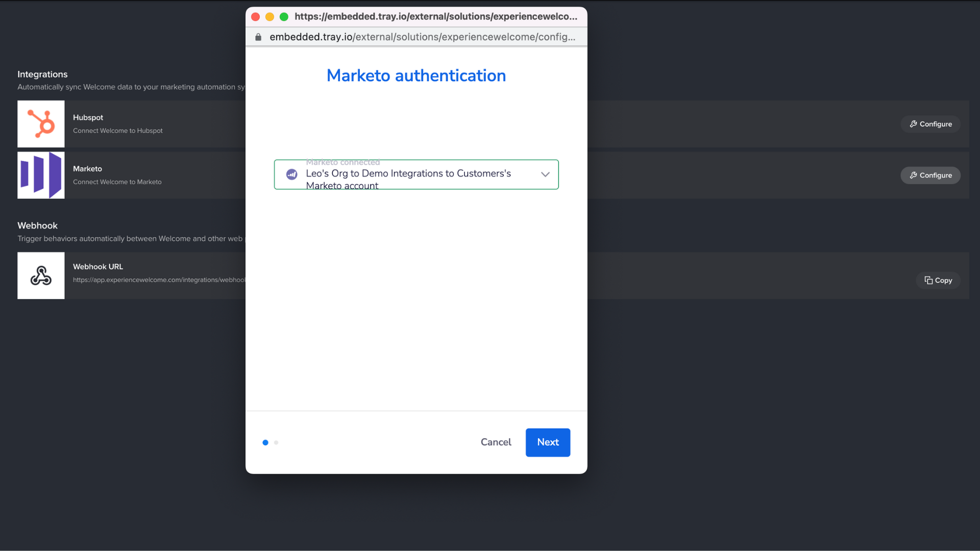Viewport: 980px width, 551px height.
Task: Click the Copy button for Webhook URL
Action: (939, 280)
